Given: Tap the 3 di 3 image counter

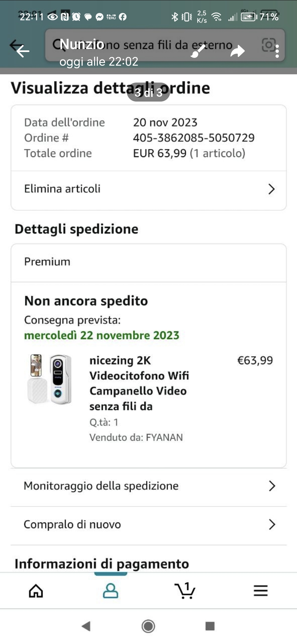Looking at the screenshot, I should click(x=148, y=92).
